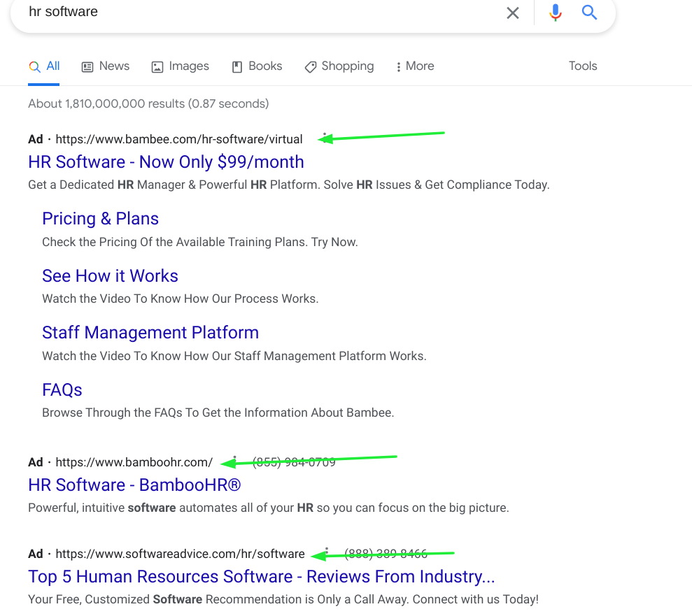The height and width of the screenshot is (616, 692).
Task: Open 'HR Software - Now Only $99/month' ad
Action: pos(166,162)
